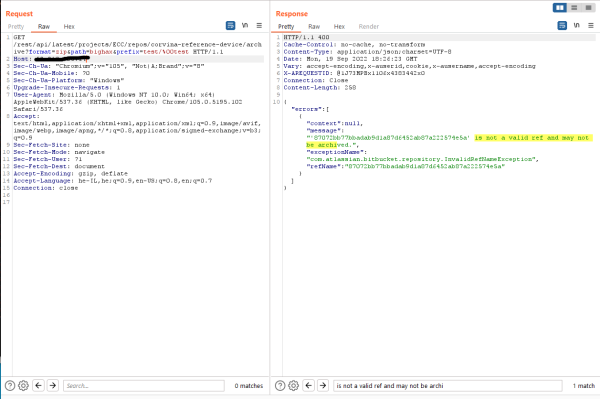Click 'HTTP/1.1 400' status line in response
Viewport: 600px width, 399px height.
click(306, 37)
